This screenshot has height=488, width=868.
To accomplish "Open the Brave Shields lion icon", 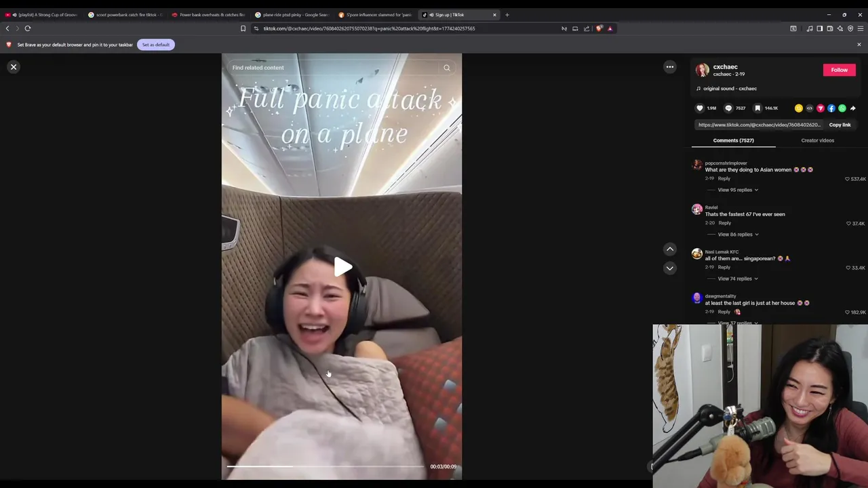I will (x=599, y=28).
